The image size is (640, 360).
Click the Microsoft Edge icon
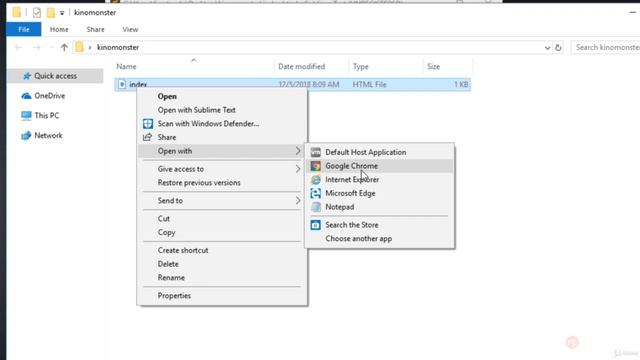[x=316, y=193]
